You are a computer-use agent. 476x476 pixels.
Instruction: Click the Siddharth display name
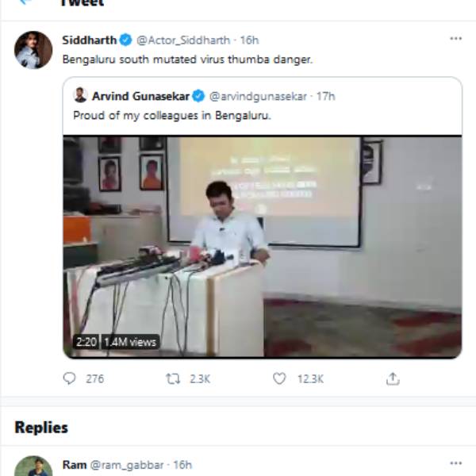89,40
